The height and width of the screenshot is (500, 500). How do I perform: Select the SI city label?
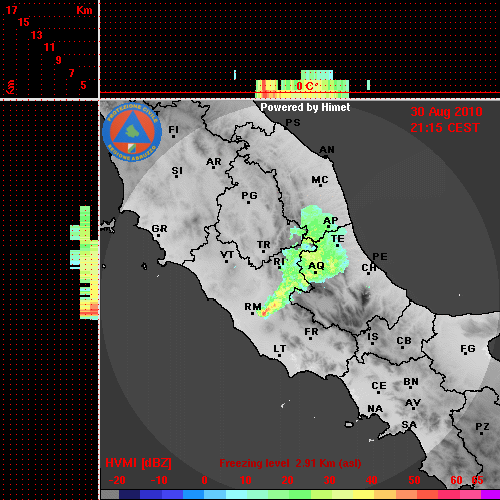point(177,171)
